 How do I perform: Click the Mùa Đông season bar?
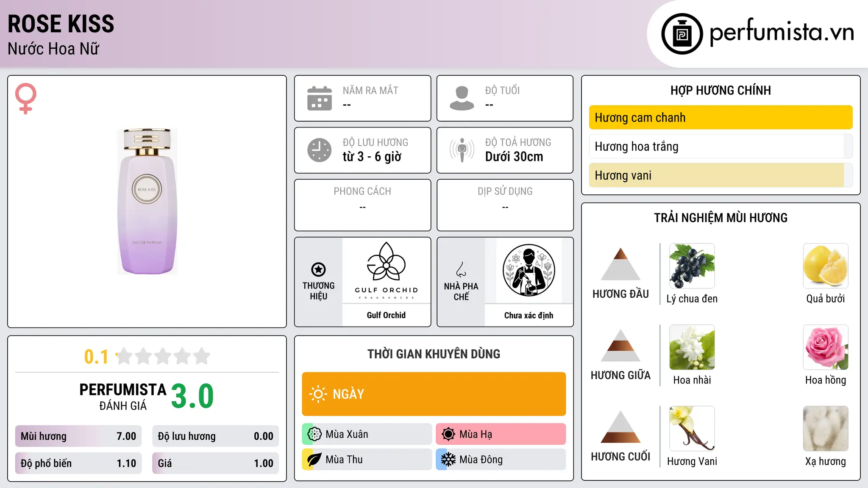point(501,460)
